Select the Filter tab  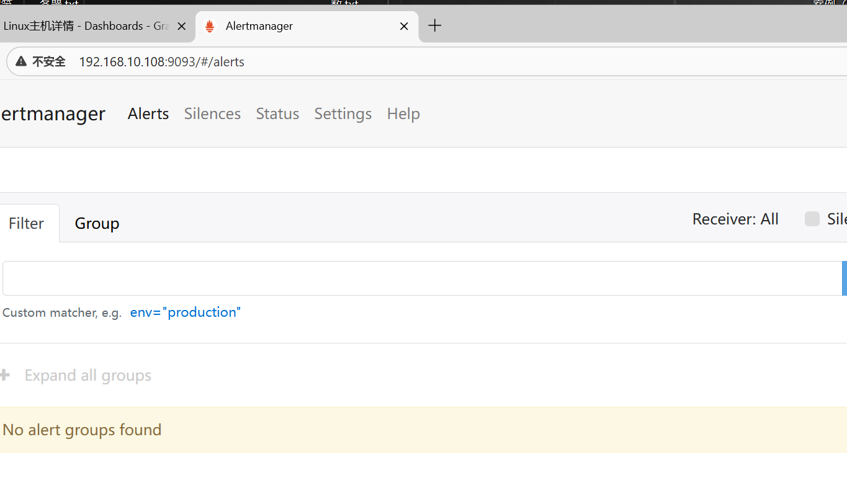click(27, 223)
